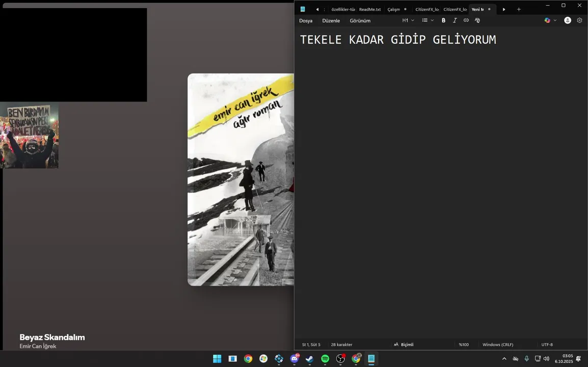
Task: Click the Biçimli toggle in status bar
Action: tap(404, 345)
